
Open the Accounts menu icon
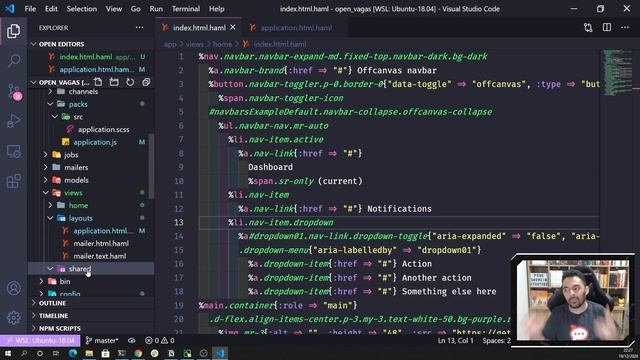(13, 288)
